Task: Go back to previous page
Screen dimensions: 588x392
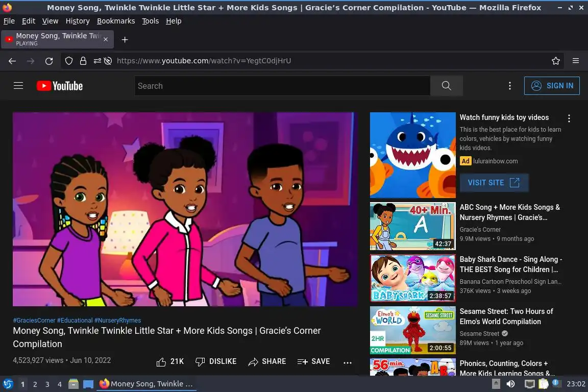Action: click(x=12, y=61)
